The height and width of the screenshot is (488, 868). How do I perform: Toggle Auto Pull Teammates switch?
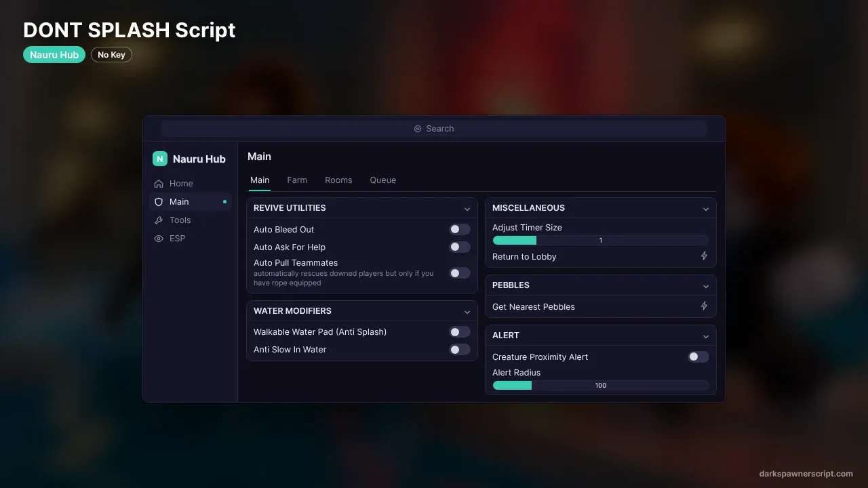tap(460, 273)
